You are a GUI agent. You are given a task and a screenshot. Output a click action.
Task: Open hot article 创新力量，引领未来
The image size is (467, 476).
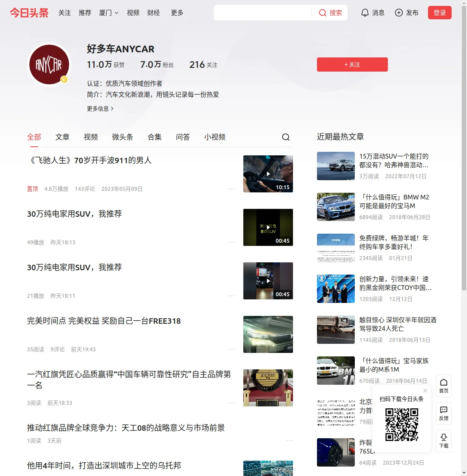click(395, 283)
